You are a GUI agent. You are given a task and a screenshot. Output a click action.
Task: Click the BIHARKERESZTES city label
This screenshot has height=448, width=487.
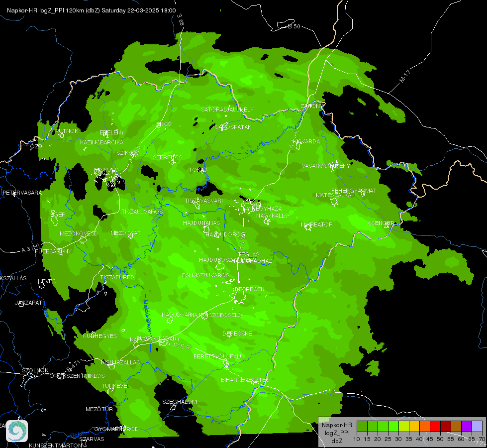click(x=245, y=380)
